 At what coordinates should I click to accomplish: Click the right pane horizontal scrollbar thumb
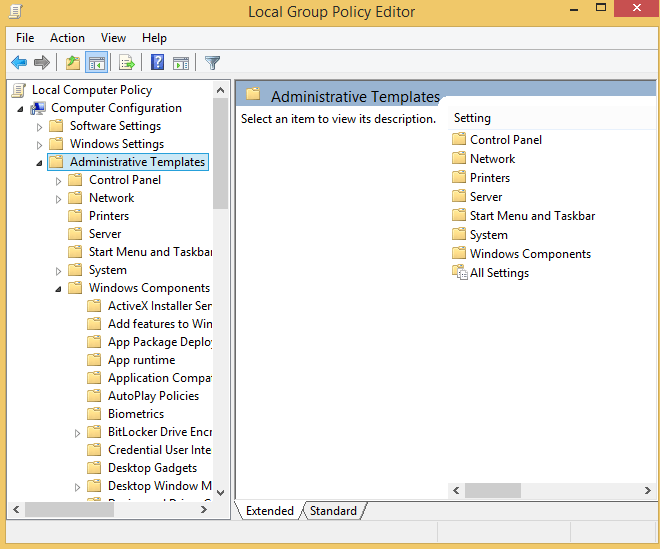coord(493,490)
